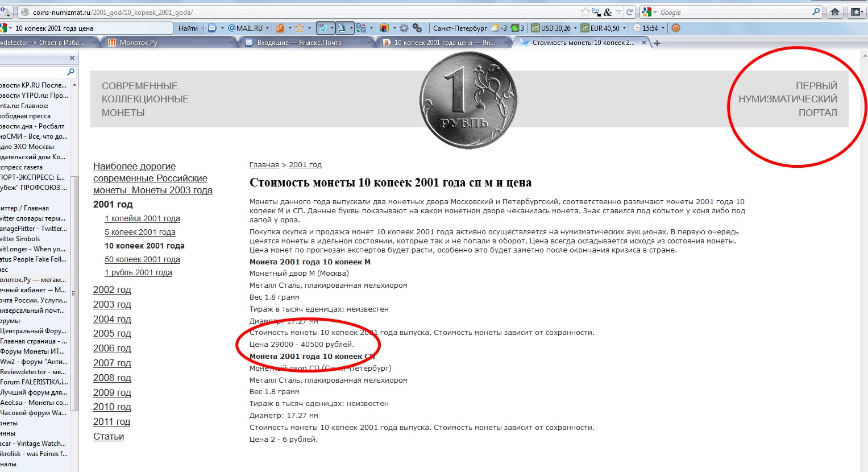Viewport: 868px width, 472px height.
Task: Toggle the spell check toolbar button
Action: coord(322,28)
